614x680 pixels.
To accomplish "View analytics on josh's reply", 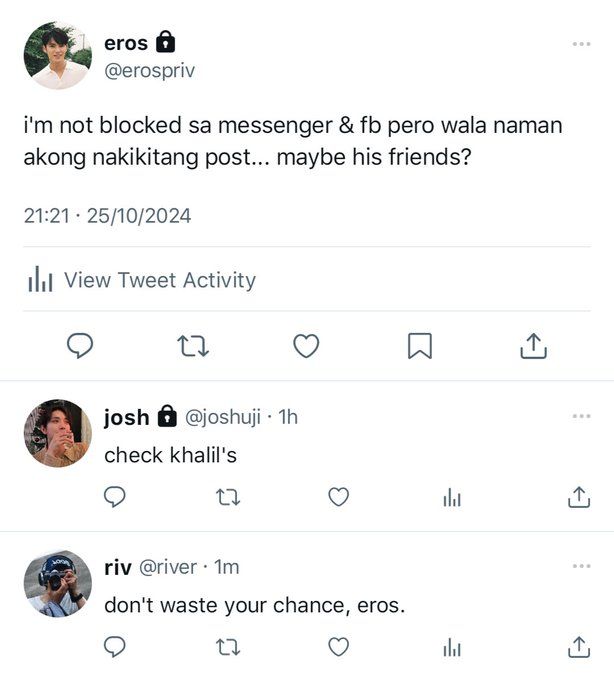I will [452, 497].
